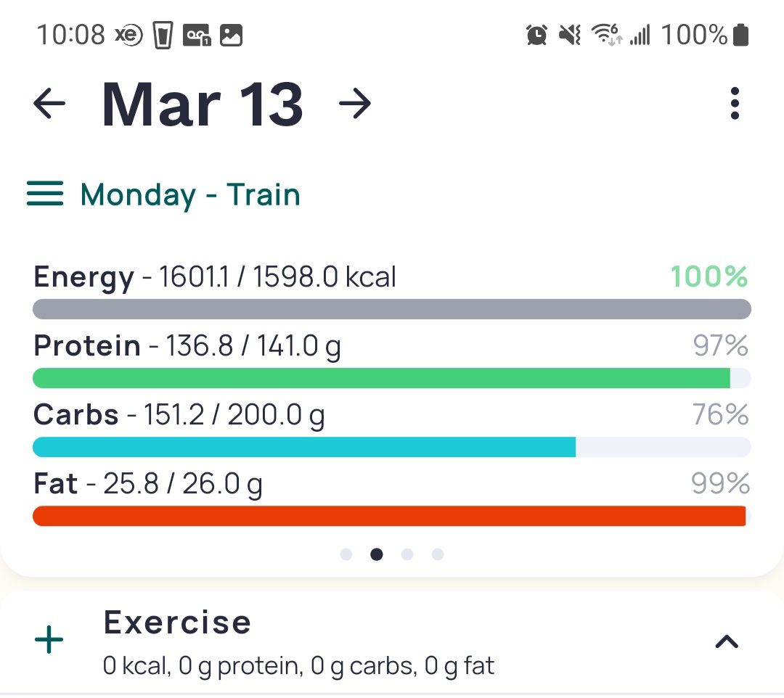Image resolution: width=784 pixels, height=698 pixels.
Task: Tap the alarm clock status icon
Action: [x=537, y=35]
